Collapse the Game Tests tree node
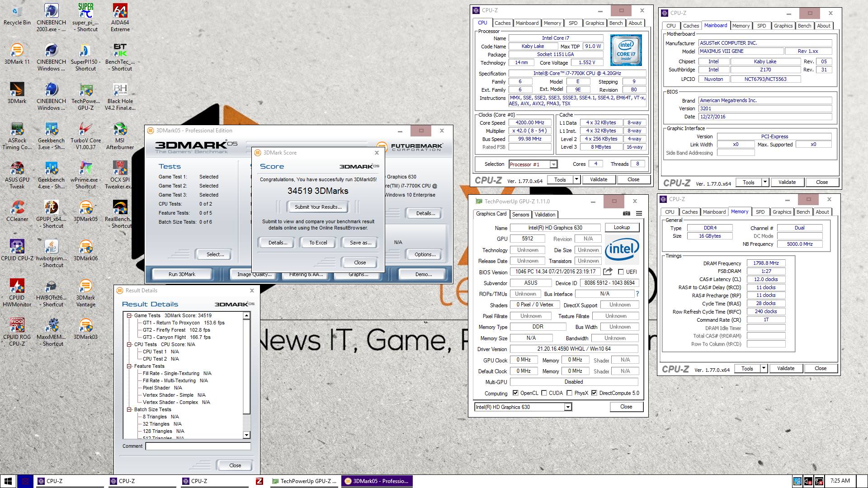The width and height of the screenshot is (868, 488). tap(129, 316)
